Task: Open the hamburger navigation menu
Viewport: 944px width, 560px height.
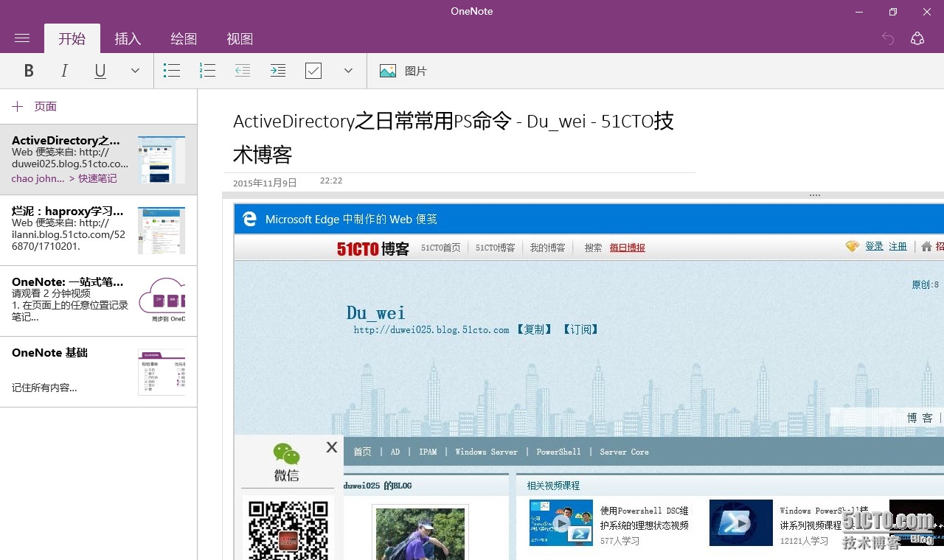Action: pyautogui.click(x=22, y=38)
